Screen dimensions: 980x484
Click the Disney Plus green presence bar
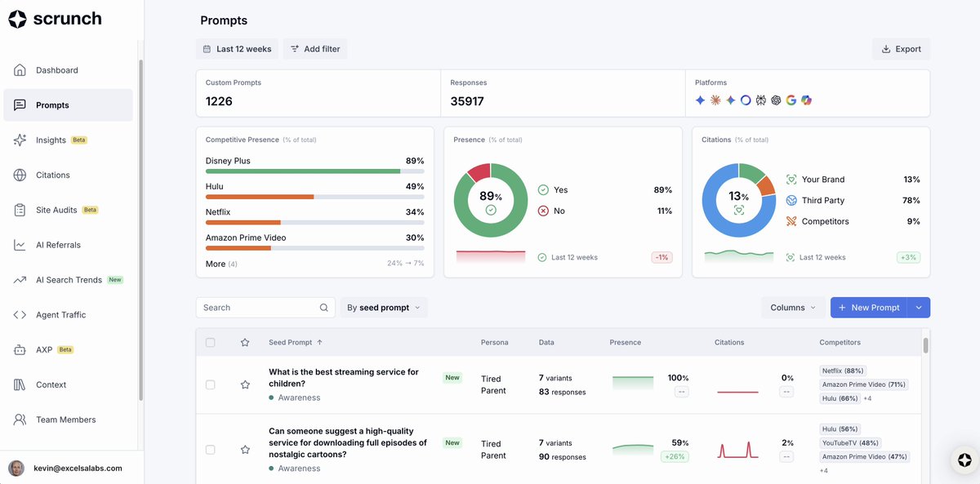pos(303,171)
